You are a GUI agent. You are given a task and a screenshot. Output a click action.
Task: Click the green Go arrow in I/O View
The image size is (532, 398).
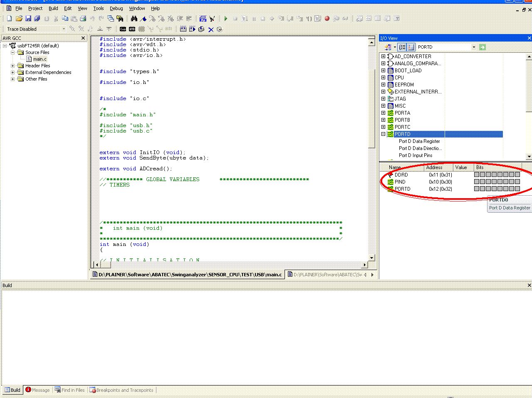click(x=483, y=47)
